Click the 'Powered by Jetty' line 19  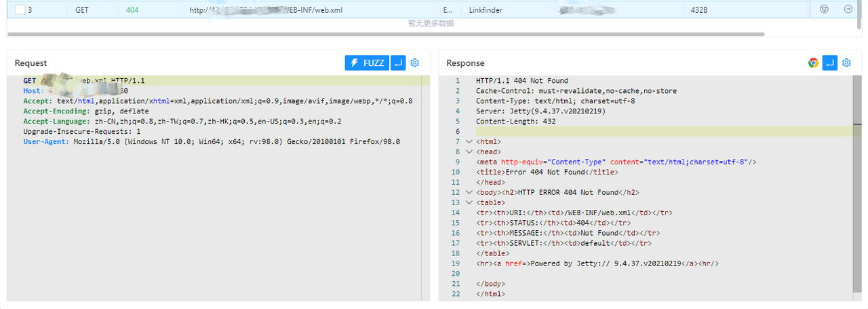pos(597,264)
